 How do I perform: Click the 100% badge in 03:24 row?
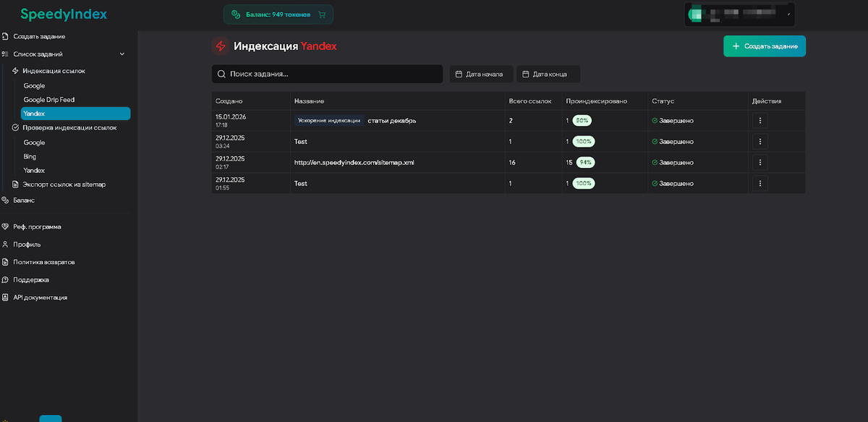point(583,141)
